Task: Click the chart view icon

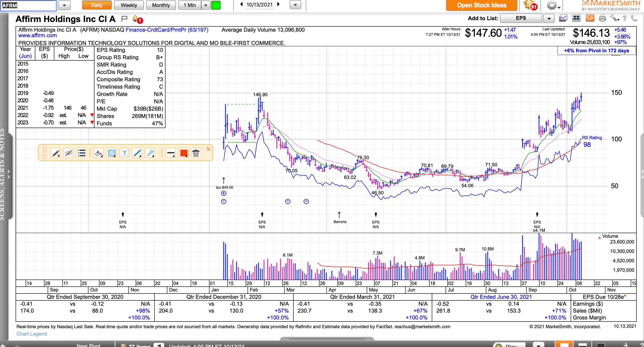Action: tap(563, 18)
